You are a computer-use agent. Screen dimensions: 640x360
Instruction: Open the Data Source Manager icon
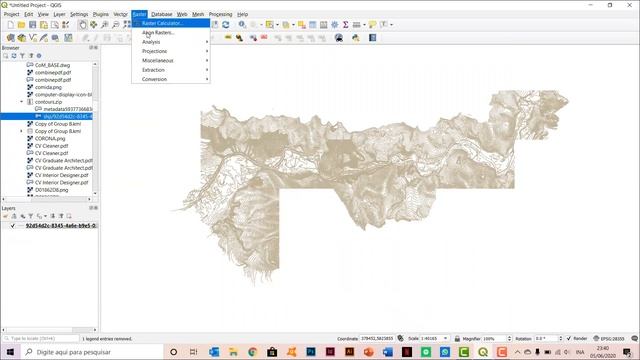click(11, 38)
